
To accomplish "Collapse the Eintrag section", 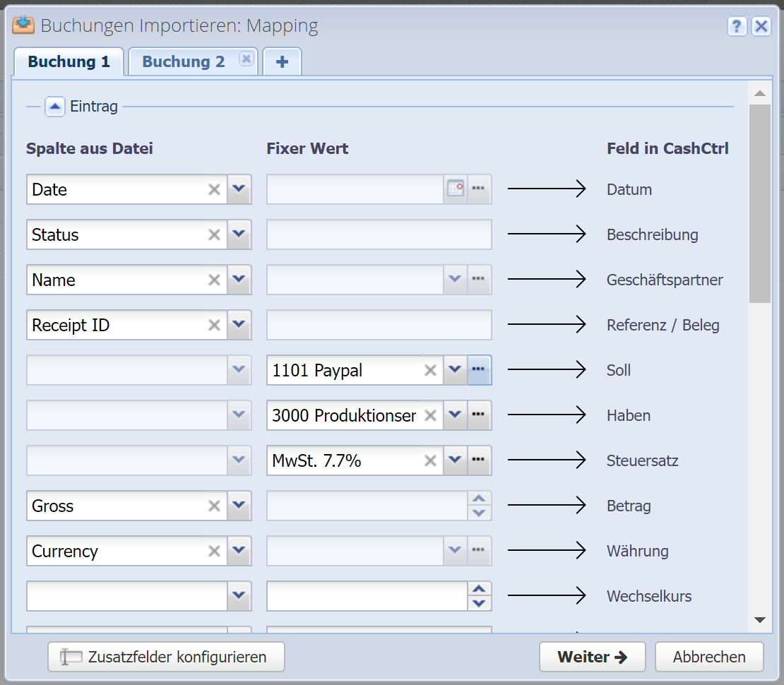I will [55, 107].
